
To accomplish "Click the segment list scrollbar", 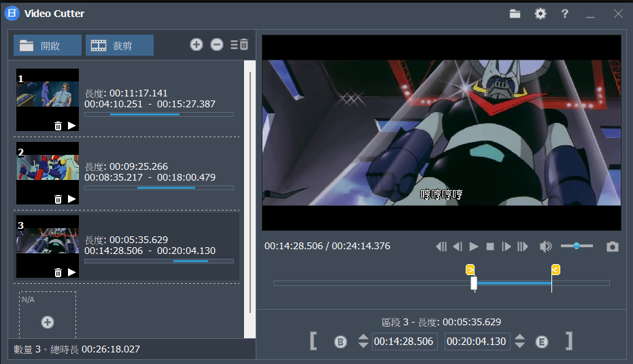I will (x=250, y=193).
